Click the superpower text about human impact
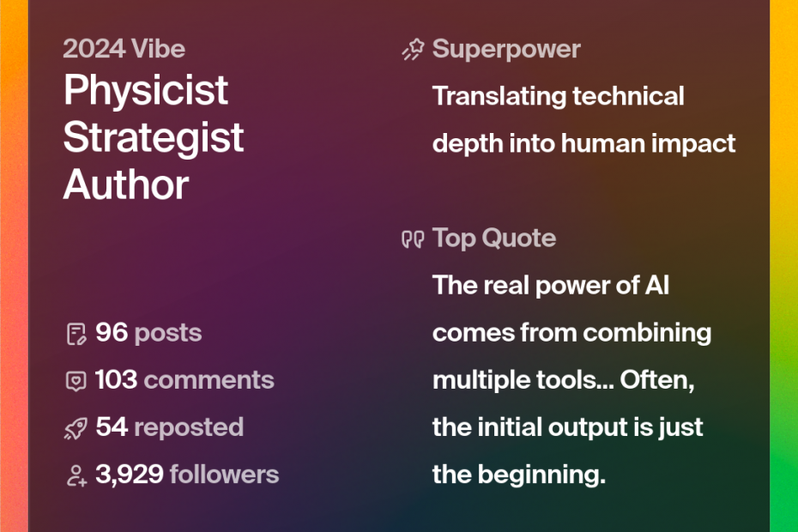798x532 pixels. click(x=583, y=119)
